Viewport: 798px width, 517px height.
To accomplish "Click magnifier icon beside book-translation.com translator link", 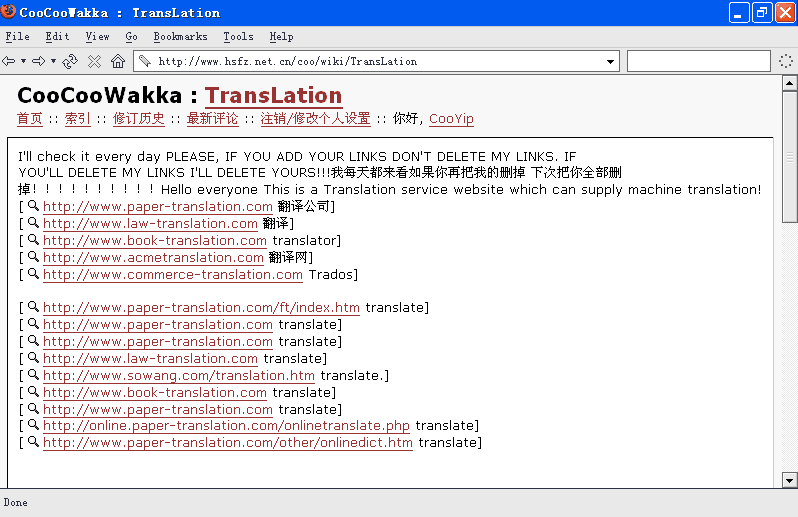I will [33, 239].
